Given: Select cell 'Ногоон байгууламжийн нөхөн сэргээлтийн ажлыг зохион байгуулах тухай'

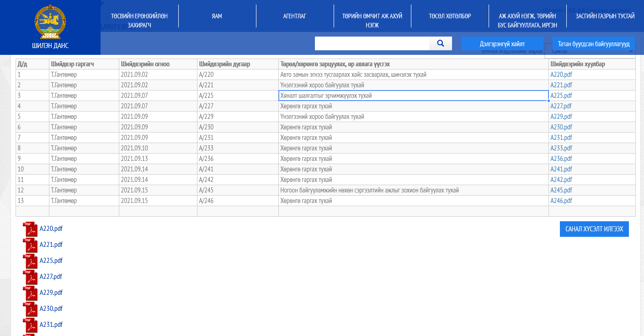Looking at the screenshot, I should [x=414, y=190].
